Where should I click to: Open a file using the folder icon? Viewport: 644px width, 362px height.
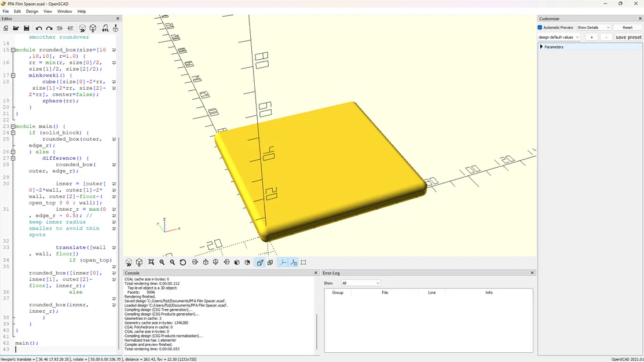[x=16, y=28]
